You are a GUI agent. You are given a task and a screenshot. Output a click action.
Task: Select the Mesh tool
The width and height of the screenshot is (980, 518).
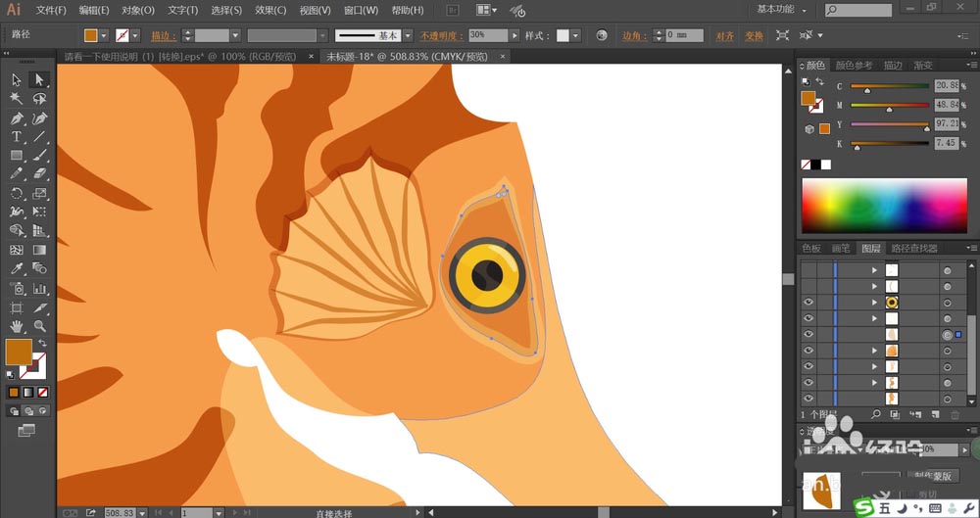(x=17, y=250)
